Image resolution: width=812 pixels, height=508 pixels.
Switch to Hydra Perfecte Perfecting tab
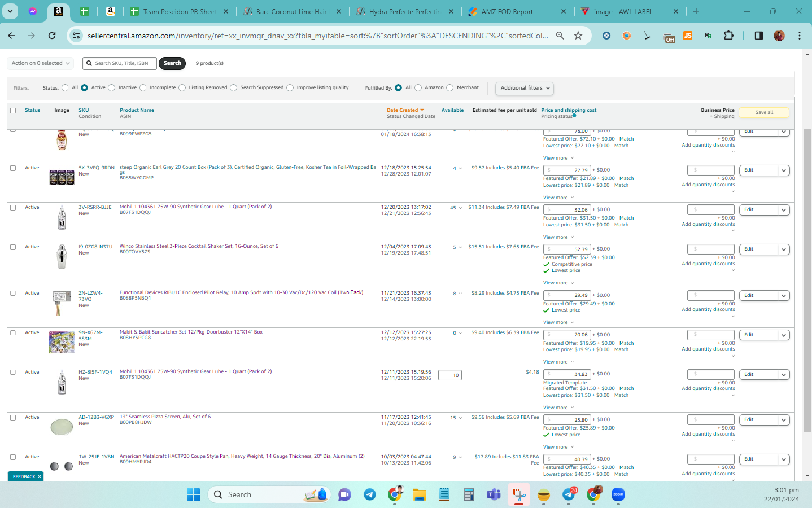pos(404,11)
